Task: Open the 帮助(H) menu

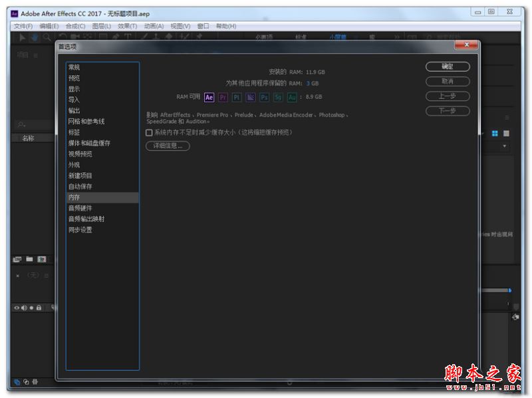Action: 226,26
